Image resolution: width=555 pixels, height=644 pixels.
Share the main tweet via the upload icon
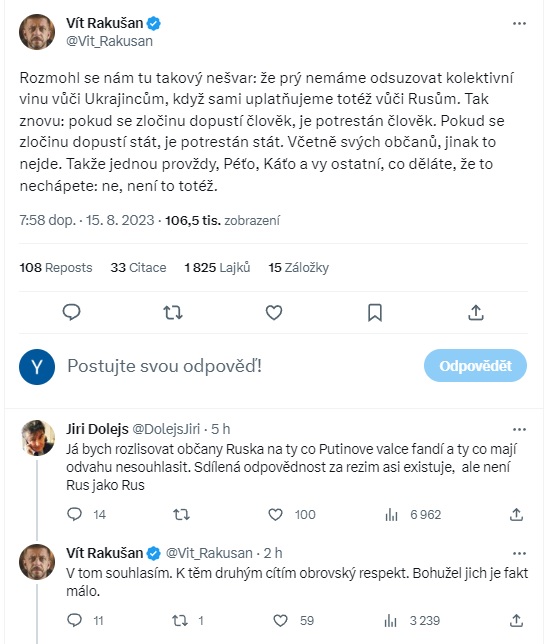click(476, 313)
